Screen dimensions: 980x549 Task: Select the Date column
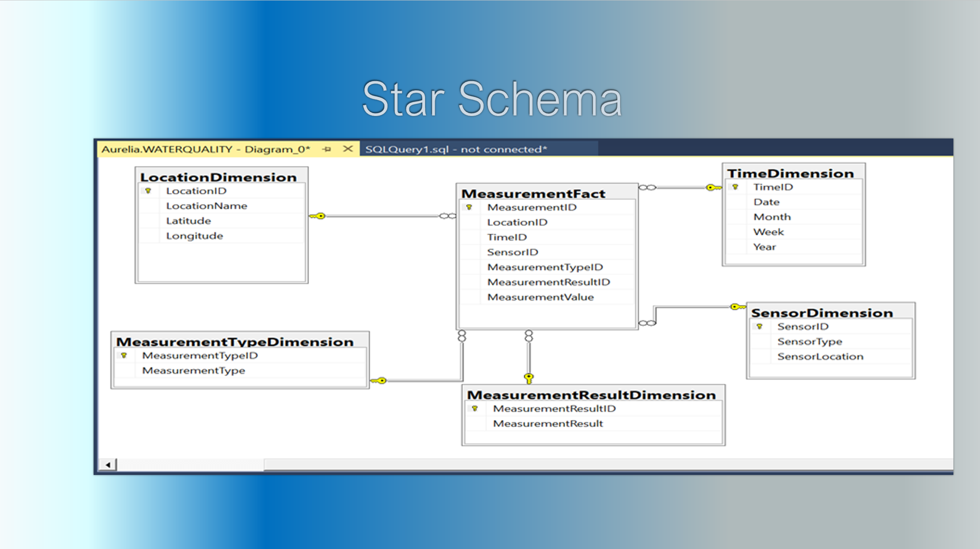click(794, 202)
